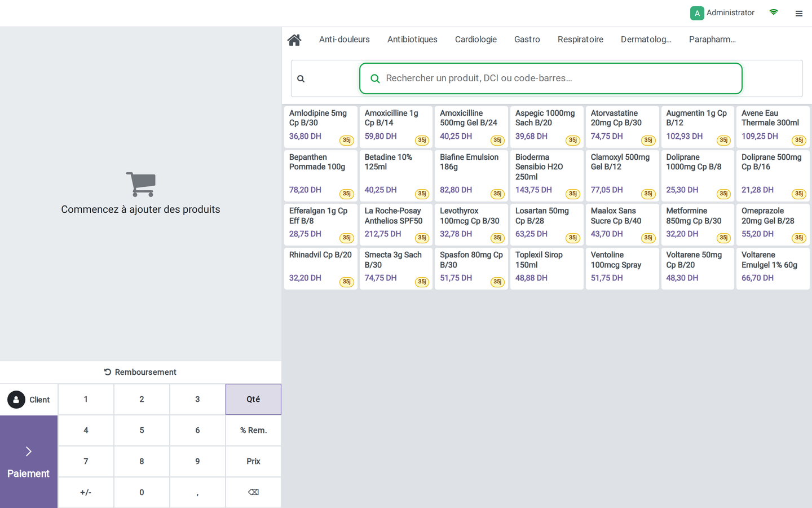Proceed with the Paiement button

tap(29, 462)
